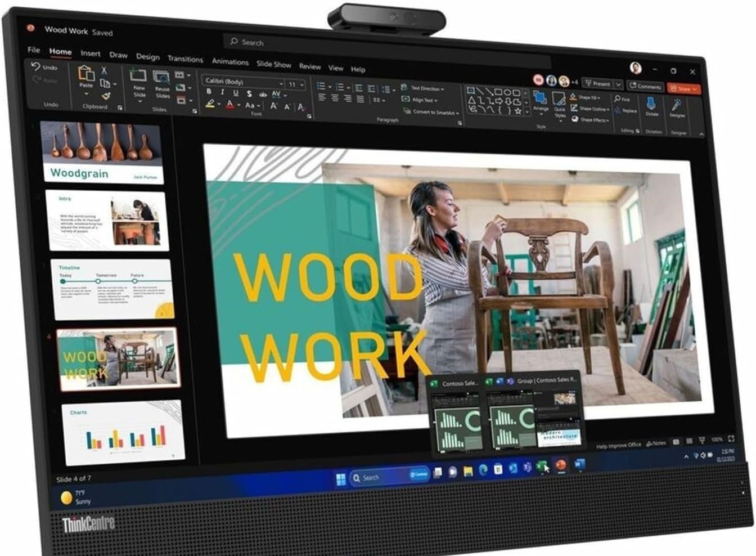Viewport: 756px width, 556px height.
Task: Click the New Slide icon
Action: [138, 76]
